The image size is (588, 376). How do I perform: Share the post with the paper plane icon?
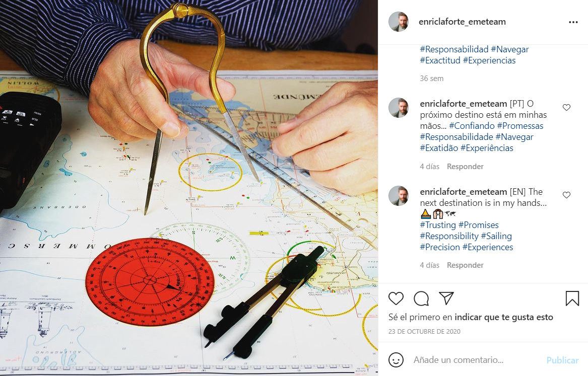(446, 298)
